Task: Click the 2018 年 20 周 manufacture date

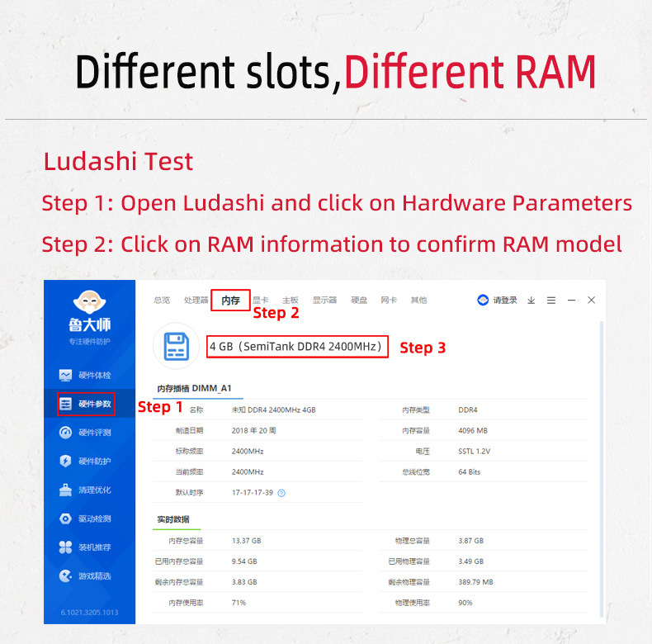Action: pyautogui.click(x=253, y=431)
